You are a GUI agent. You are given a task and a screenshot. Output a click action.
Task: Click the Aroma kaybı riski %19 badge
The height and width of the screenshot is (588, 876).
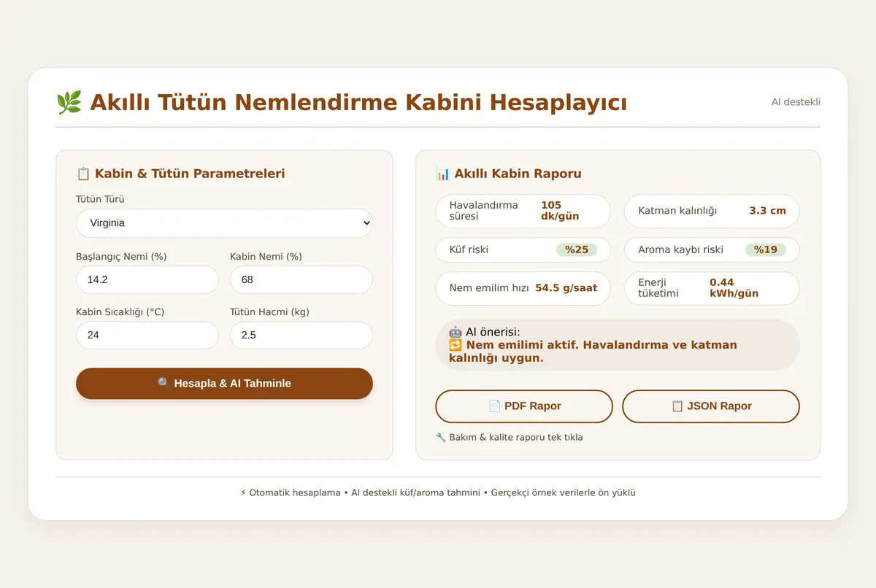[x=766, y=250]
